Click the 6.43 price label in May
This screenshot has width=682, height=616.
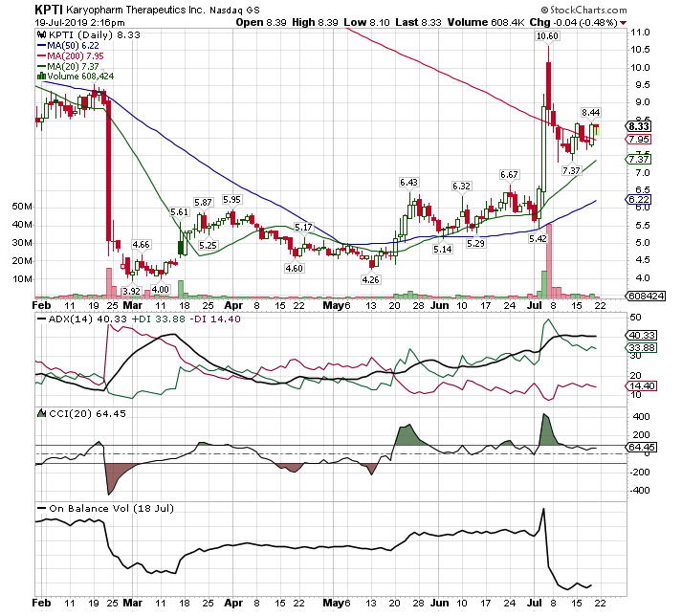coord(408,183)
